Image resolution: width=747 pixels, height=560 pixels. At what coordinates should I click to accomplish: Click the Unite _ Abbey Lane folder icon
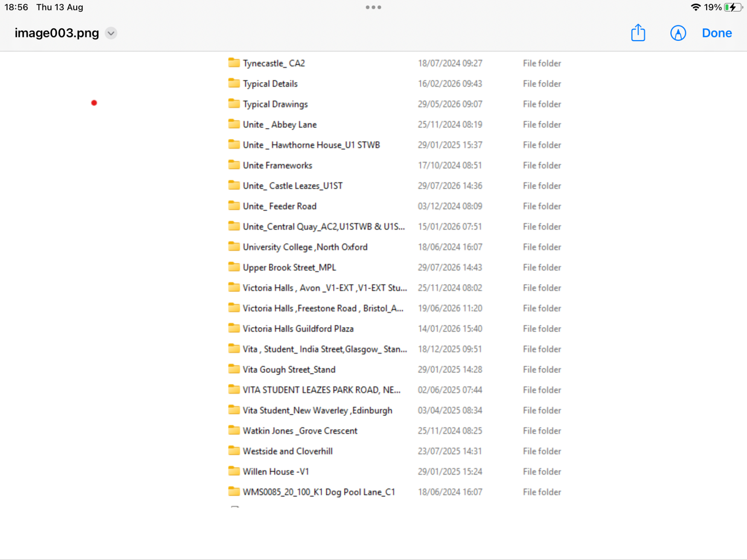(x=234, y=124)
